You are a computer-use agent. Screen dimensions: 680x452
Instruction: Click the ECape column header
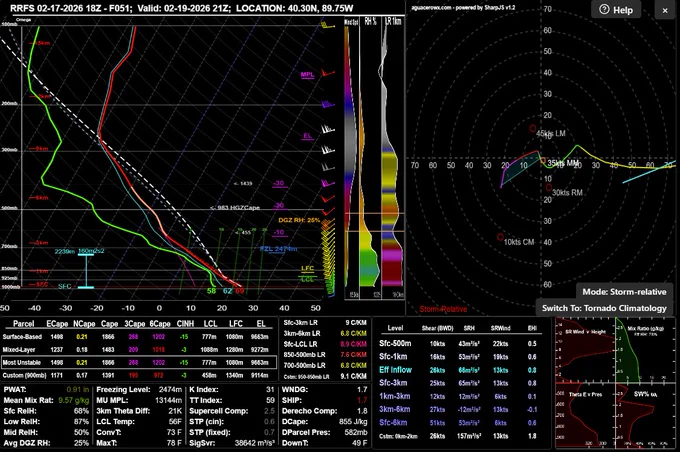point(57,324)
